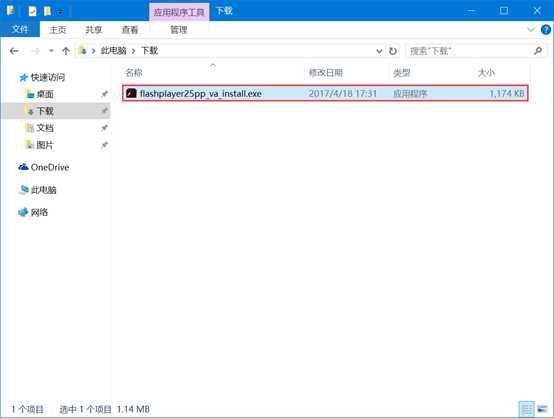Click the 应用程序 type cell
554x418 pixels.
[x=410, y=93]
